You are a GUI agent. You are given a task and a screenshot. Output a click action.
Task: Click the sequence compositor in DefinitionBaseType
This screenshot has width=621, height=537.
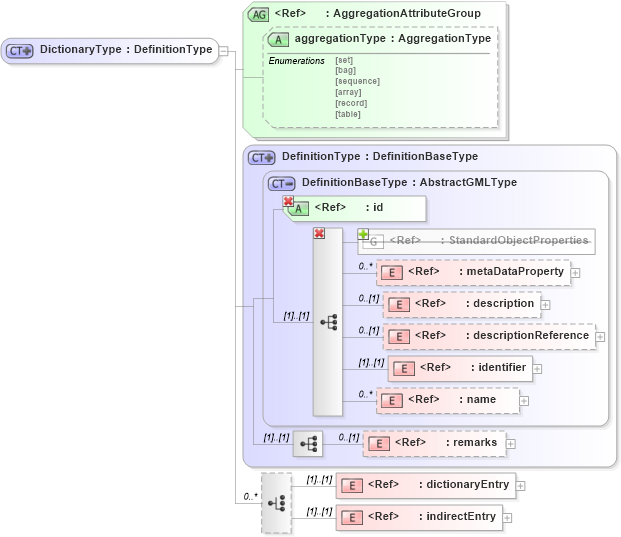328,322
